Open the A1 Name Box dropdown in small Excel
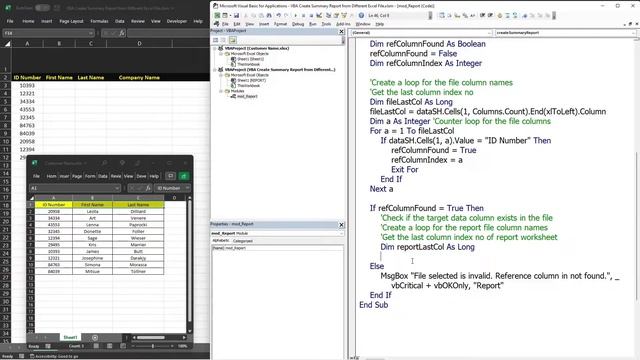 click(x=117, y=188)
